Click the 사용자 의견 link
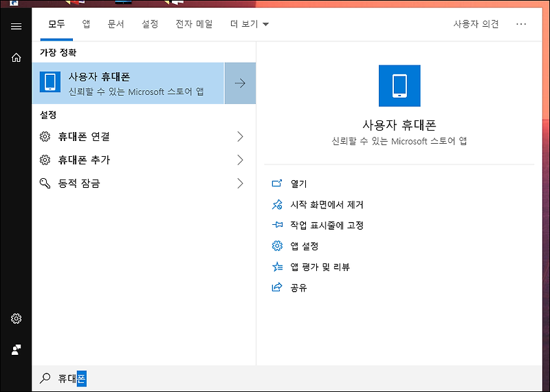Image resolution: width=550 pixels, height=392 pixels. (476, 24)
